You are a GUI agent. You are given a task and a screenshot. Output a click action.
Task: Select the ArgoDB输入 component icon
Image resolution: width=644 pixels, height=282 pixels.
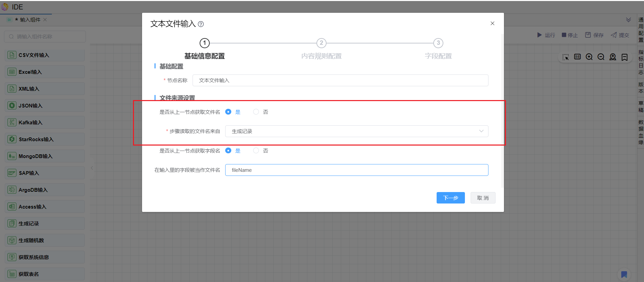(12, 190)
